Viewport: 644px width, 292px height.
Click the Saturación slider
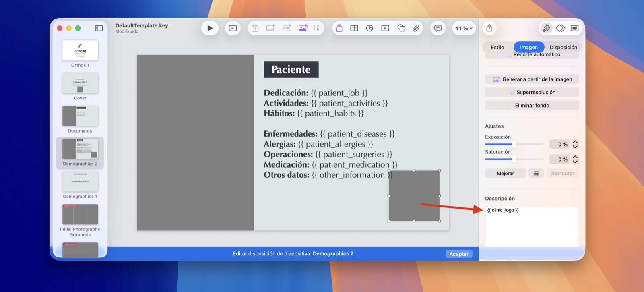point(514,159)
